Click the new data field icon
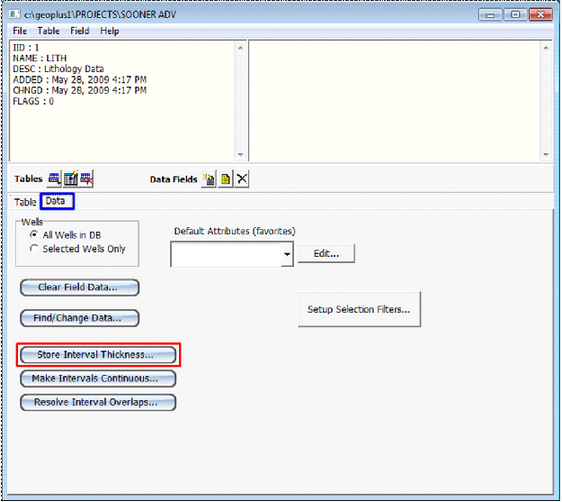Viewport: 562px width, 502px height. [209, 179]
